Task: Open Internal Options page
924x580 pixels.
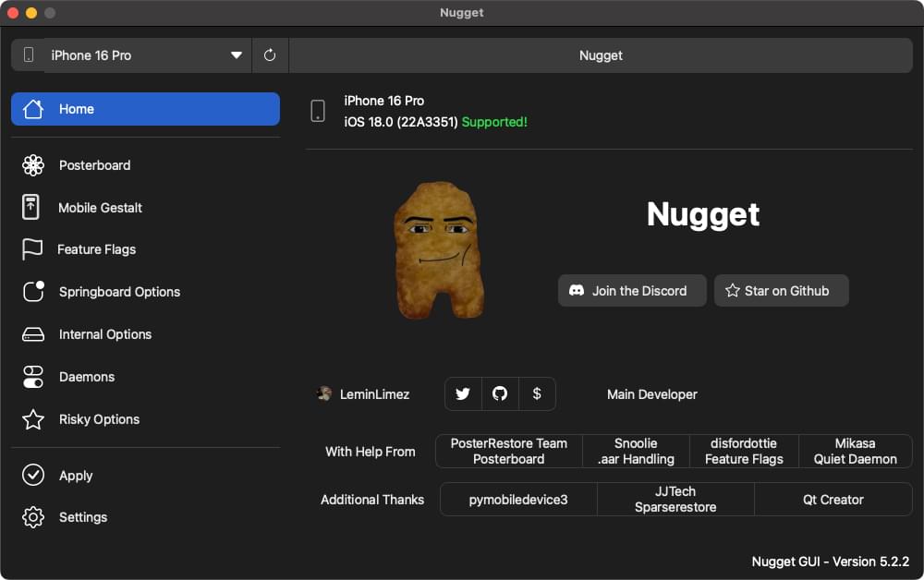Action: click(x=146, y=334)
